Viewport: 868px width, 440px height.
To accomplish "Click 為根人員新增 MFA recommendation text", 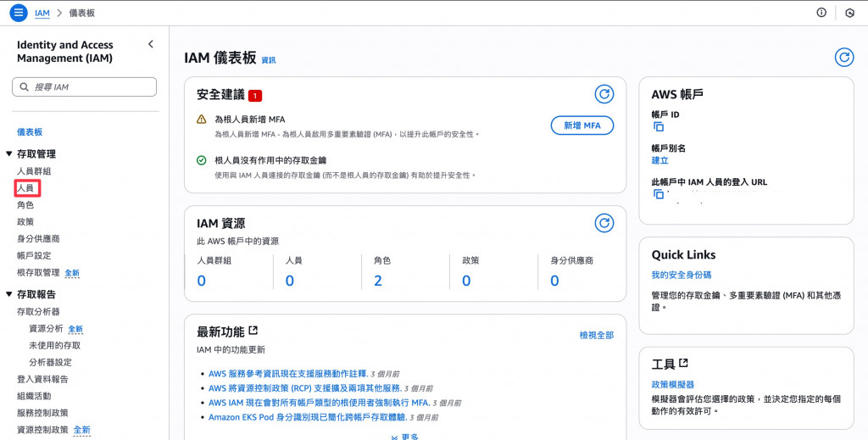I will pos(250,119).
